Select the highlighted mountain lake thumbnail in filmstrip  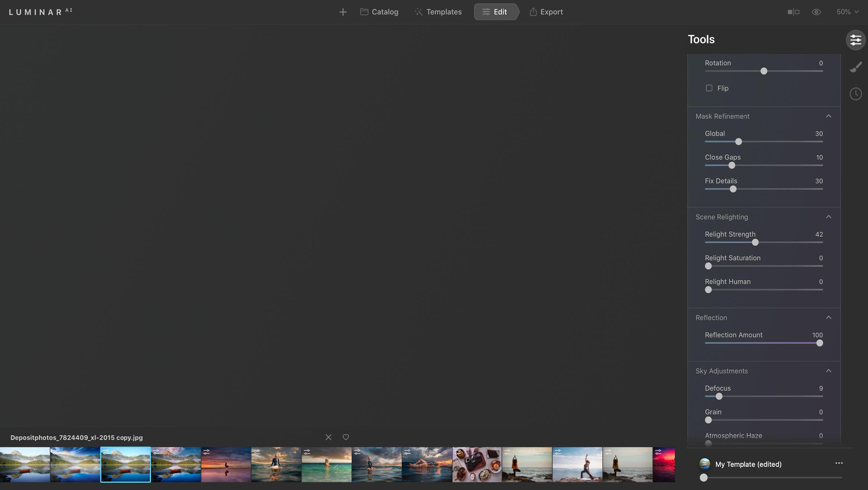coord(125,465)
